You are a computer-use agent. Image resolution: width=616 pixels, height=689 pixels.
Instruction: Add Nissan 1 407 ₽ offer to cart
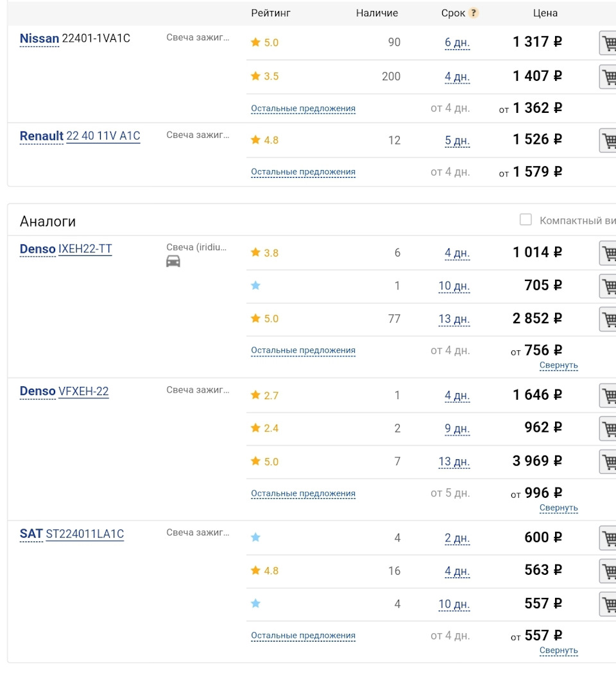(x=608, y=77)
